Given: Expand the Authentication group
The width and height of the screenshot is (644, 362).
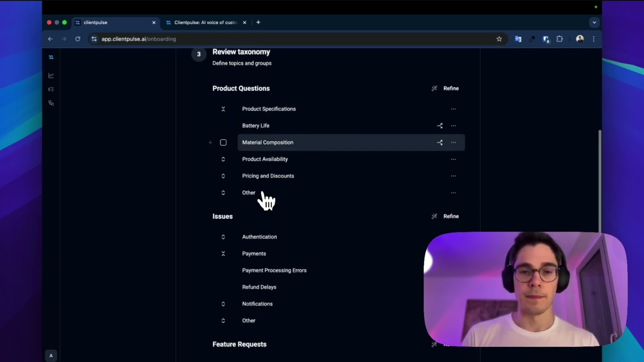Looking at the screenshot, I should [223, 237].
